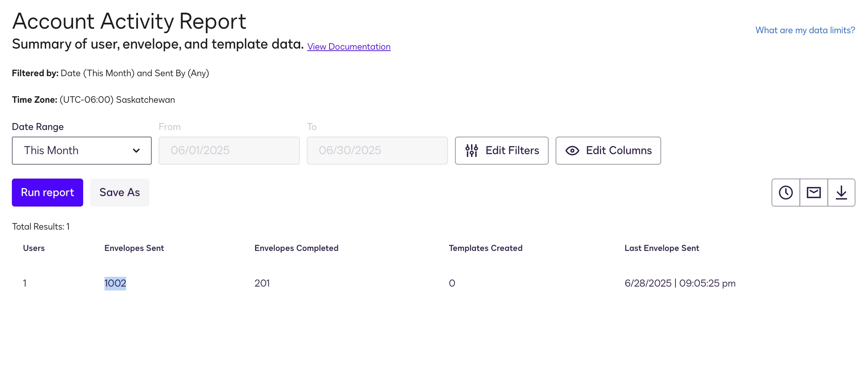Click the Templates Created column header
The height and width of the screenshot is (390, 868).
pos(486,248)
